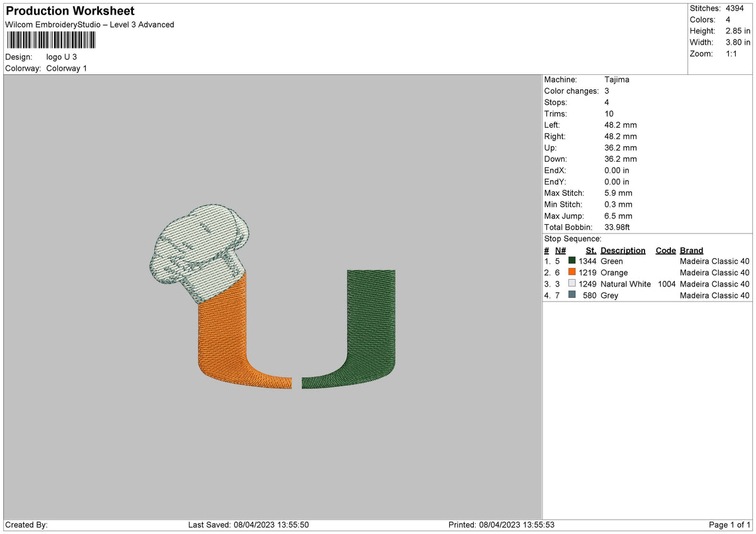Click the grey thread color swatch
756x534 pixels.
tap(572, 295)
